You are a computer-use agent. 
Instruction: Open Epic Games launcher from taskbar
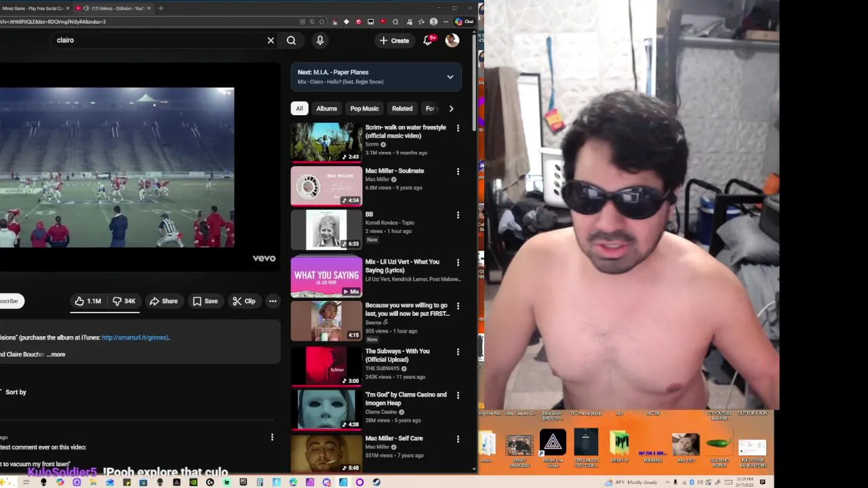243,482
